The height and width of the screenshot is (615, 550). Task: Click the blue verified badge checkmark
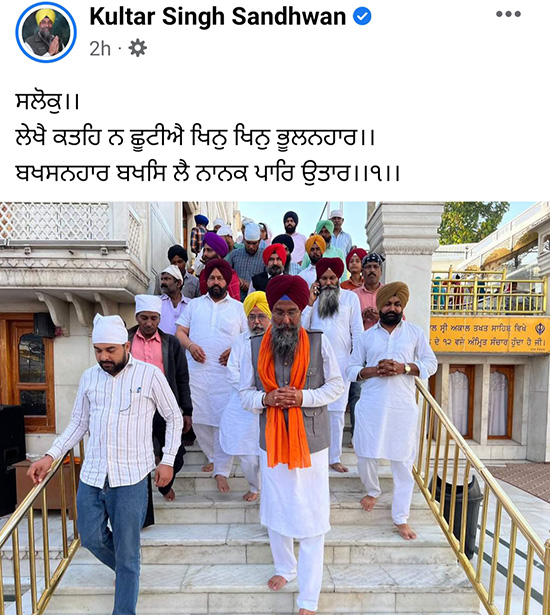coord(362,16)
